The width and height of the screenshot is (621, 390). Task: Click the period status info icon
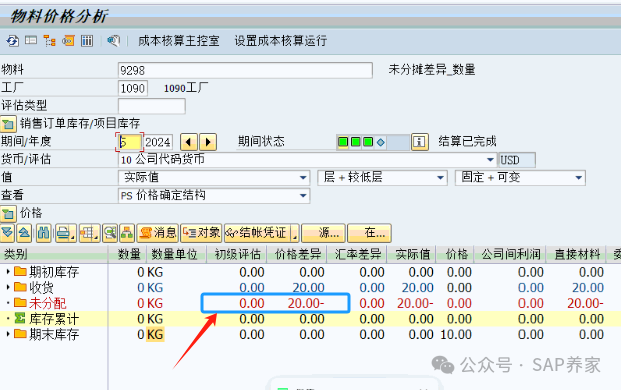coord(420,142)
